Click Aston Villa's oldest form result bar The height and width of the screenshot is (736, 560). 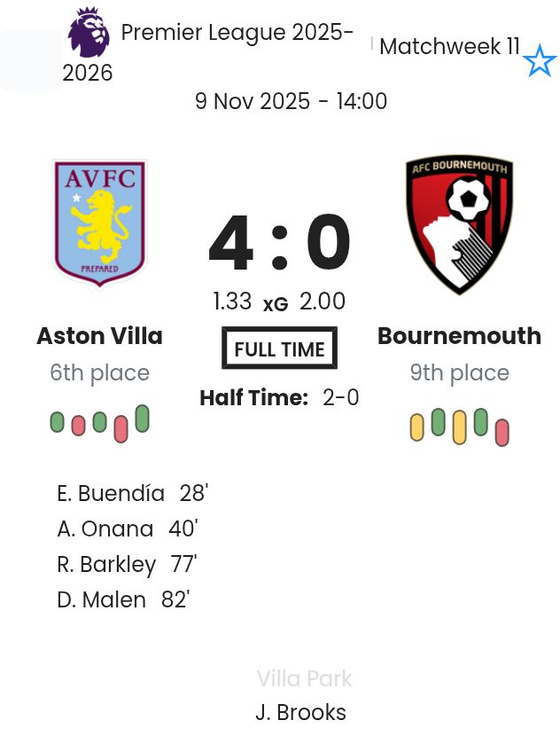(x=58, y=422)
